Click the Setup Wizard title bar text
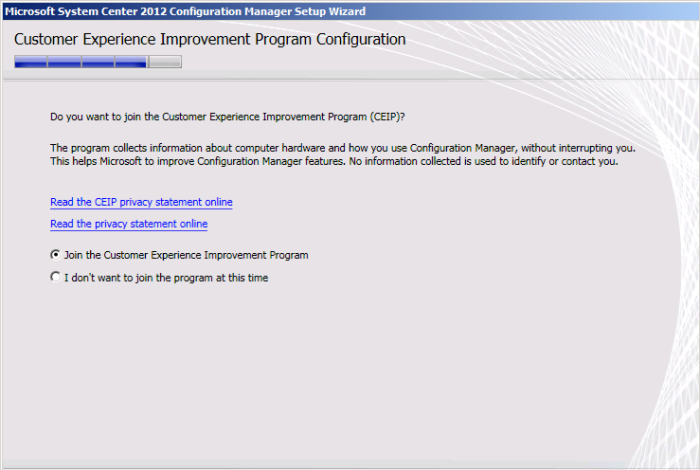The image size is (700, 470). pyautogui.click(x=185, y=11)
